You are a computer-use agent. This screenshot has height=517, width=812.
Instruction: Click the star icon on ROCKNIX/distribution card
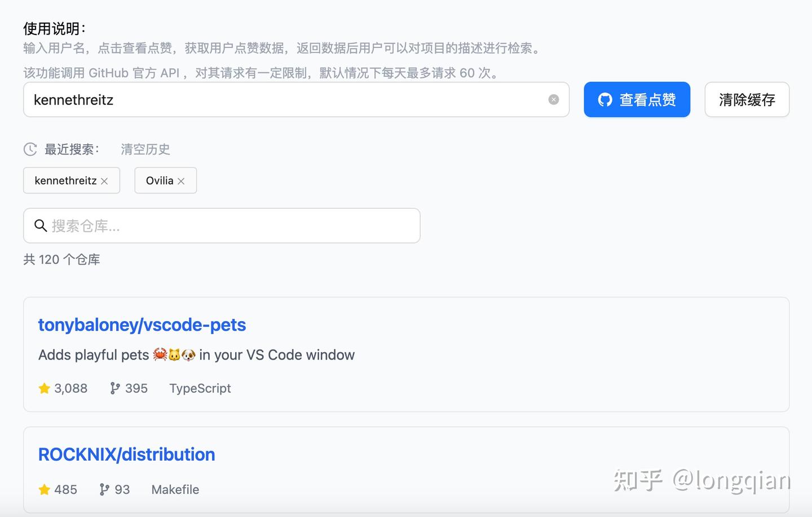point(45,489)
